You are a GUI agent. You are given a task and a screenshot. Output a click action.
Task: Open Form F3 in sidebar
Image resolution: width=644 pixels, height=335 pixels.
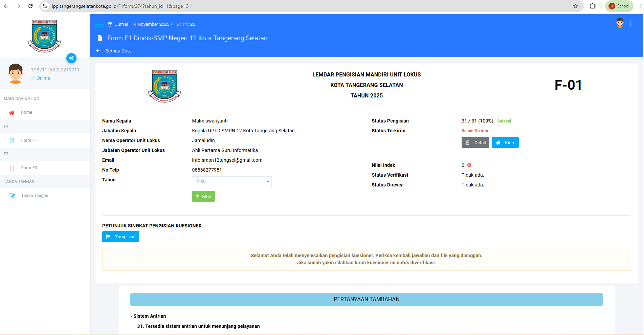point(29,168)
